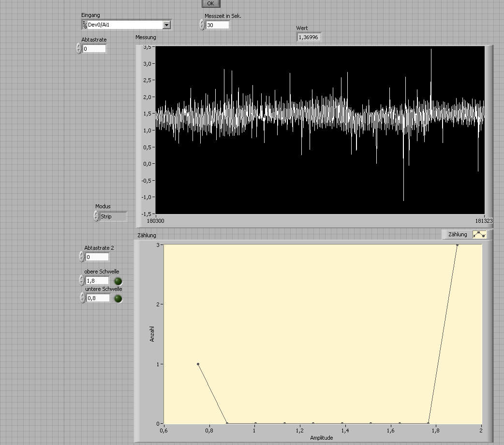Click the Zählung x-axis minimum label 0,6

[163, 431]
